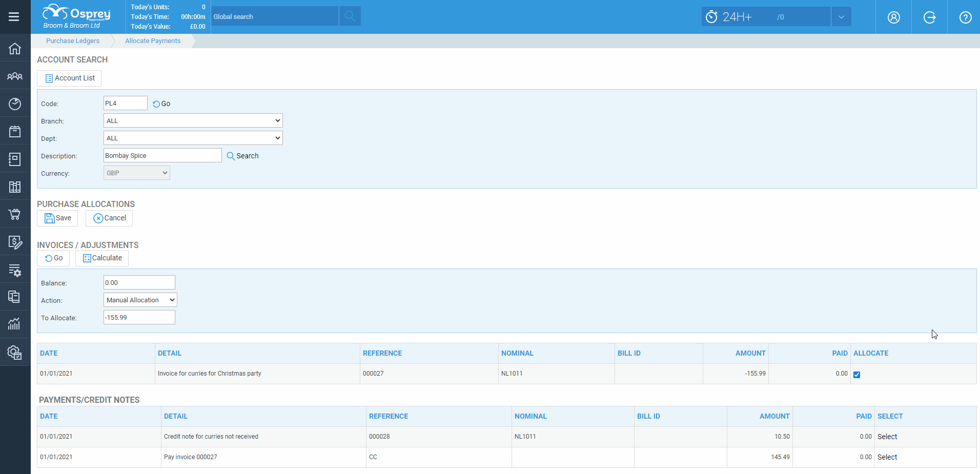Go to Purchase Ledgers breadcrumb
The height and width of the screenshot is (474, 980).
click(73, 41)
